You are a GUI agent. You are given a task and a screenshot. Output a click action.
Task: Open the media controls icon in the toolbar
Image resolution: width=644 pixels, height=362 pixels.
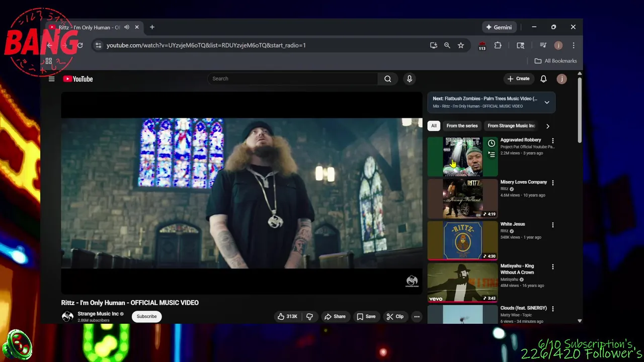pos(543,45)
